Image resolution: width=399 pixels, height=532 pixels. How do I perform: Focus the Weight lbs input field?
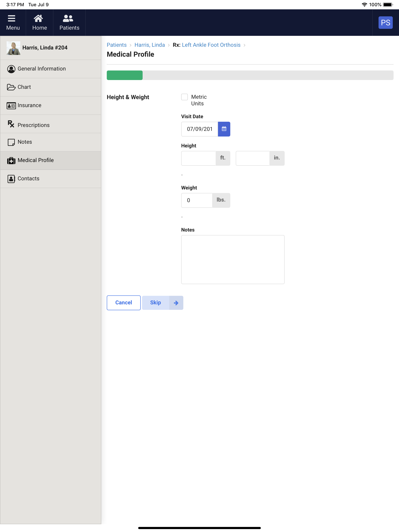coord(197,200)
